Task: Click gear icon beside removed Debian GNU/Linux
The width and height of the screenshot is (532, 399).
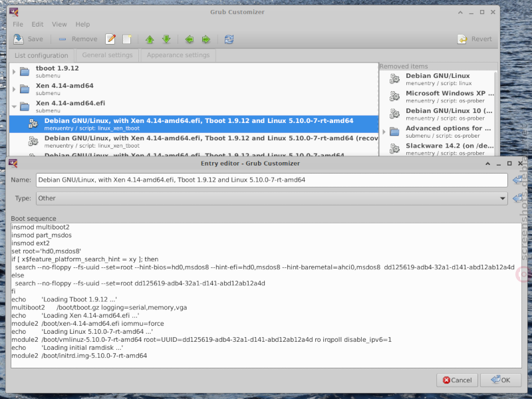Action: pos(394,78)
